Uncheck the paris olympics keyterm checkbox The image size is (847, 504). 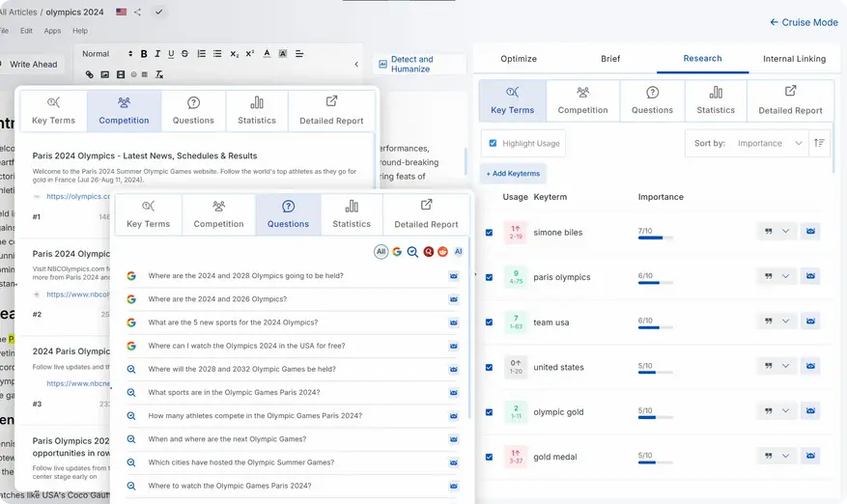489,277
